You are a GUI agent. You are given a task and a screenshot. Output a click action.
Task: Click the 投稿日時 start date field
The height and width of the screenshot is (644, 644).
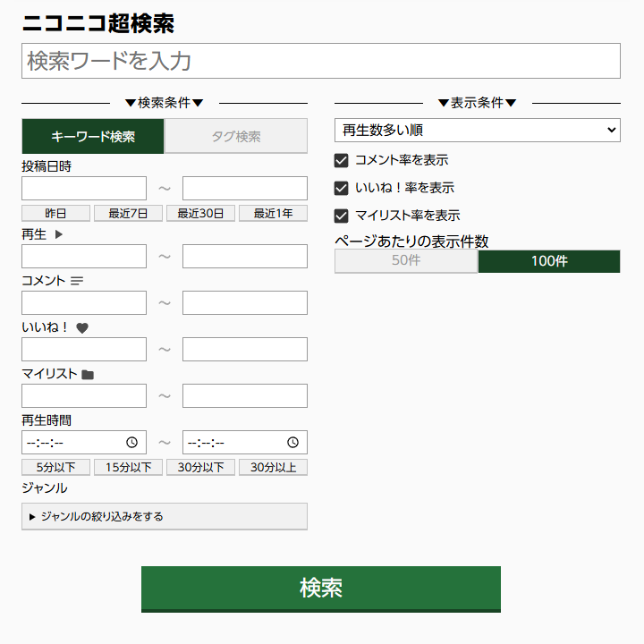tap(84, 188)
